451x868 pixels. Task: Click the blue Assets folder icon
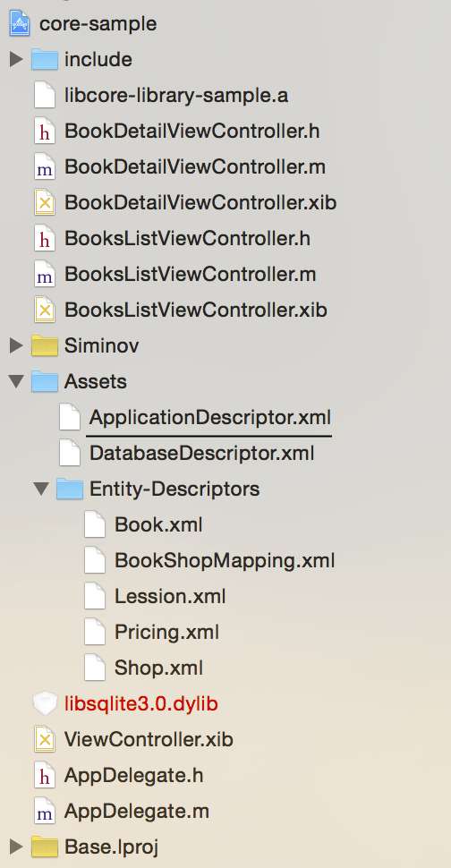[45, 381]
